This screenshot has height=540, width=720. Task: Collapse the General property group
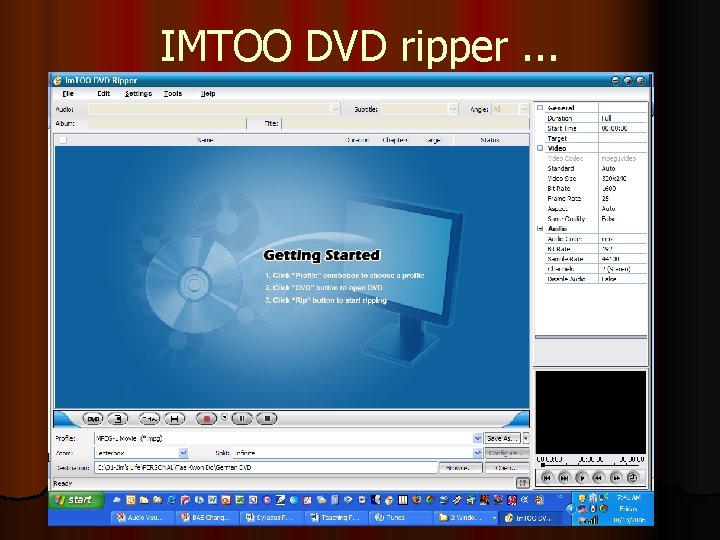click(x=540, y=108)
